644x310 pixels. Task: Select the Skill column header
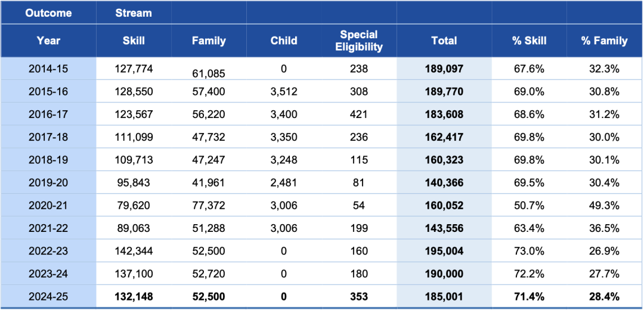pyautogui.click(x=134, y=41)
